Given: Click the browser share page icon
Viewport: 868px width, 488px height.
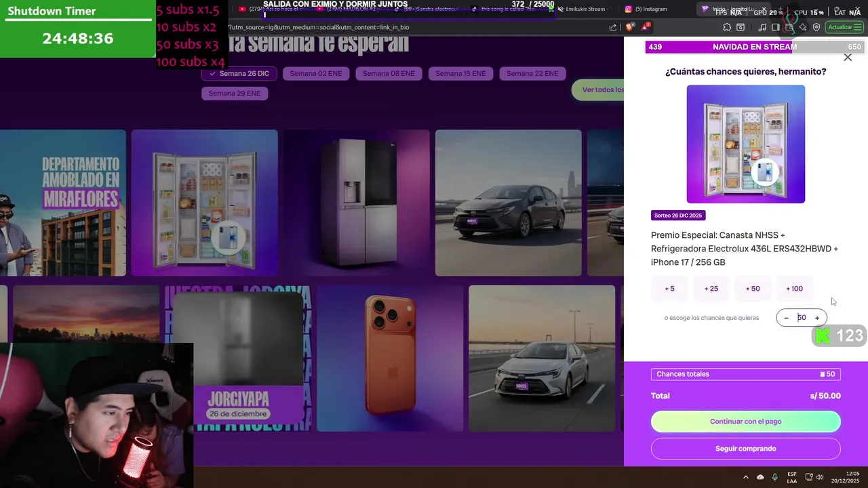Looking at the screenshot, I should pos(613,27).
